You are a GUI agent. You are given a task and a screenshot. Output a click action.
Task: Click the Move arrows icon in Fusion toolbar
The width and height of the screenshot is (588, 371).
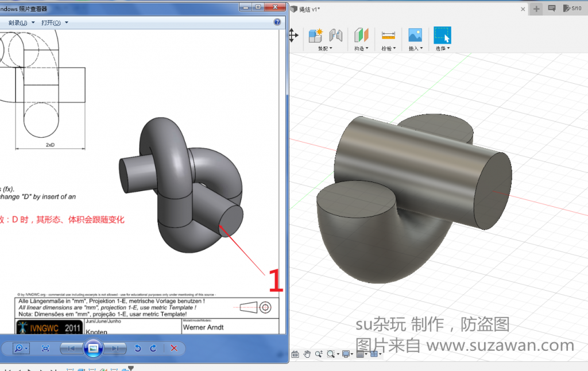[293, 36]
